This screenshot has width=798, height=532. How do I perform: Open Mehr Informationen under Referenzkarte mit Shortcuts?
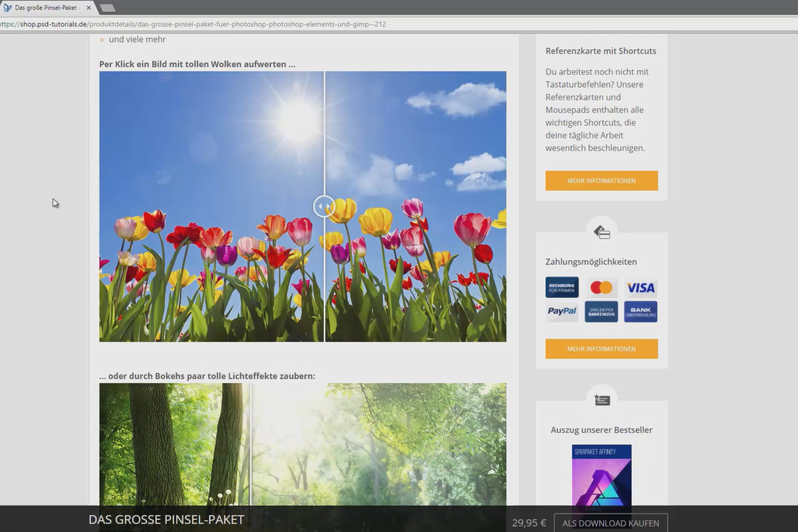(x=602, y=181)
